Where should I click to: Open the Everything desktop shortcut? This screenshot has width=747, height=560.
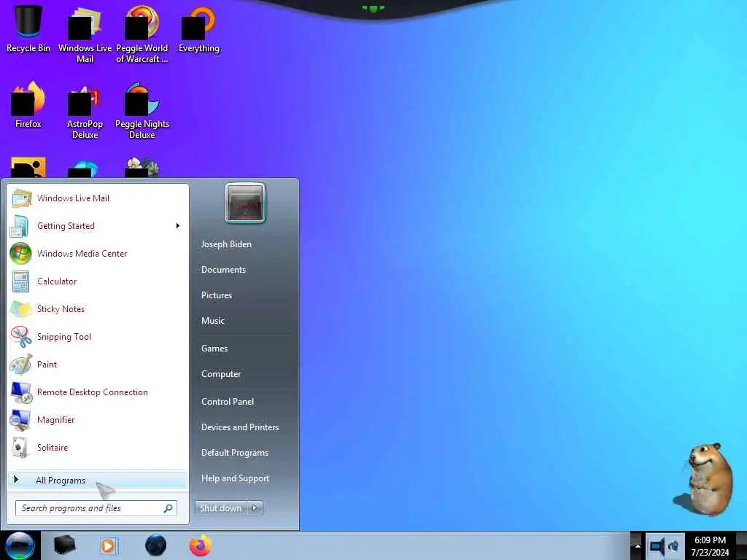(198, 28)
